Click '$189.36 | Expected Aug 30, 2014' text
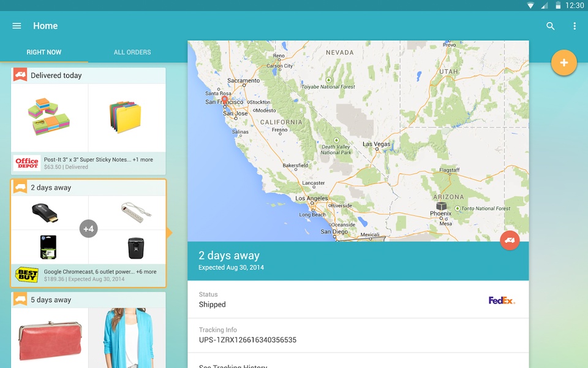 (x=84, y=279)
